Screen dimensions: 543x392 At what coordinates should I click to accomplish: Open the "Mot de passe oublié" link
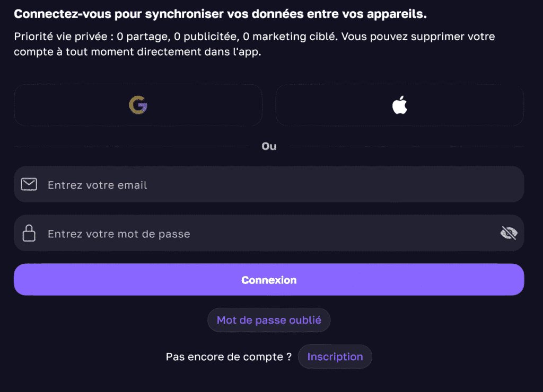pos(269,320)
